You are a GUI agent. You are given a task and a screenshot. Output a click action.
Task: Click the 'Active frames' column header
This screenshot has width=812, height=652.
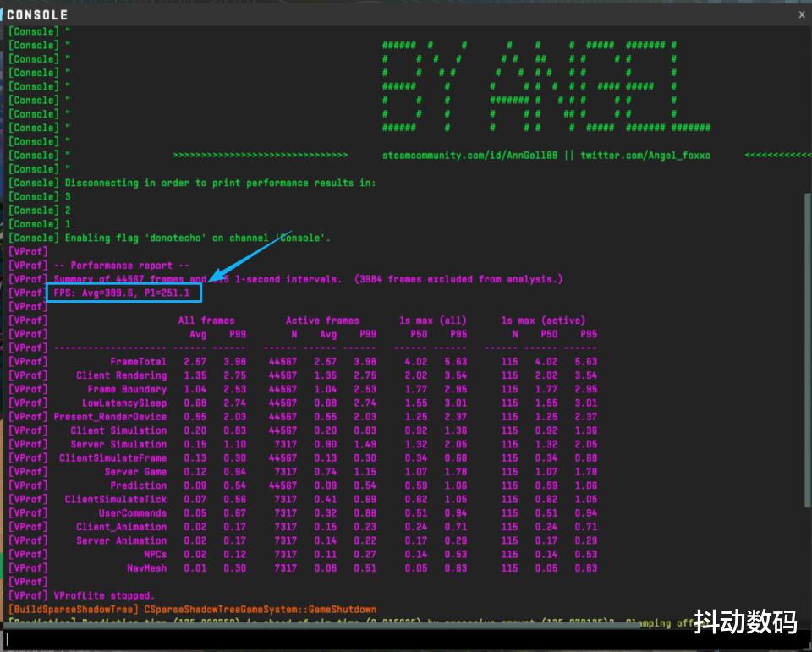click(x=322, y=321)
